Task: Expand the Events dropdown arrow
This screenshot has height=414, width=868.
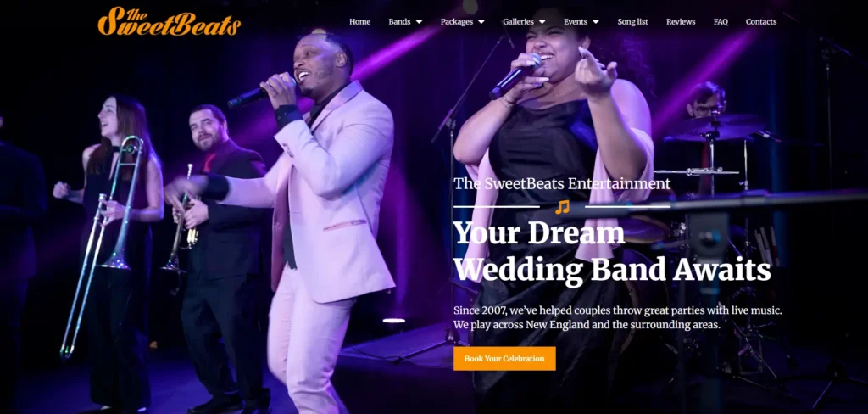Action: click(x=596, y=21)
